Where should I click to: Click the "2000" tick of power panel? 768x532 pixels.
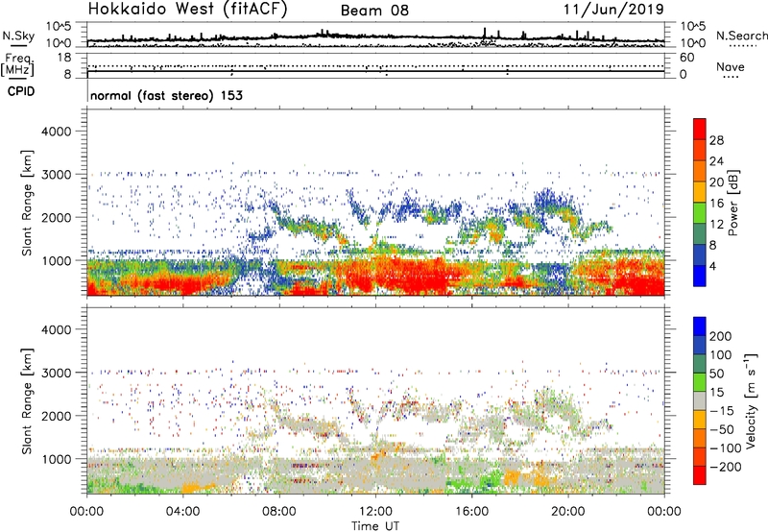(57, 217)
